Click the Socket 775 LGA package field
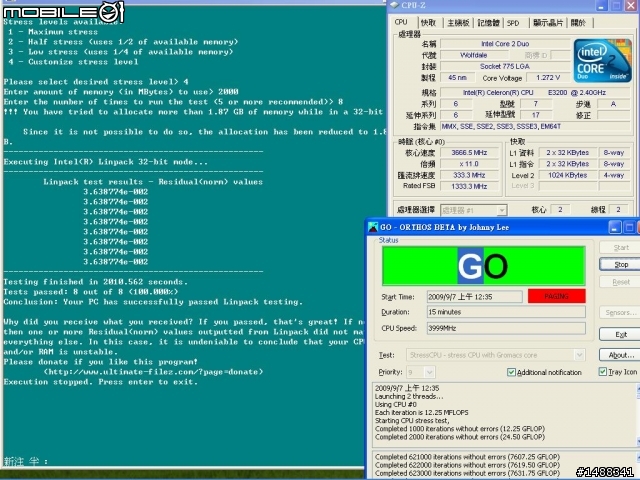The width and height of the screenshot is (640, 480). pyautogui.click(x=505, y=66)
